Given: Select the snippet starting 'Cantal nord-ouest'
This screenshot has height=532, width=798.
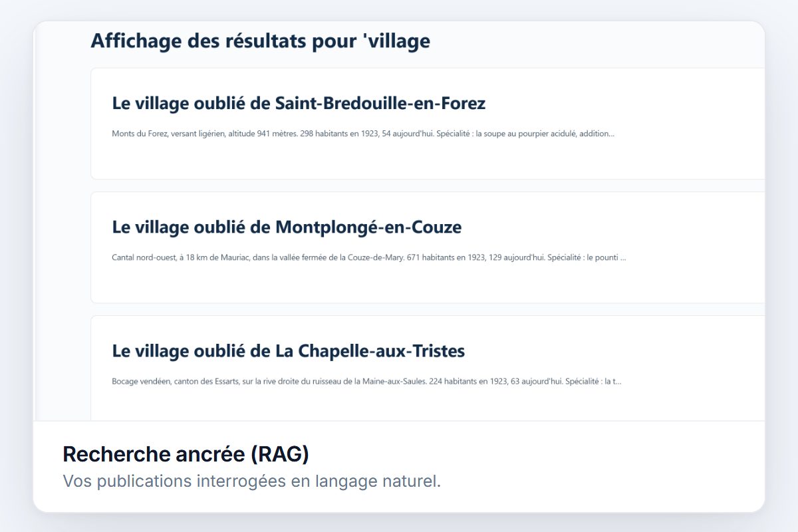Looking at the screenshot, I should coord(369,257).
